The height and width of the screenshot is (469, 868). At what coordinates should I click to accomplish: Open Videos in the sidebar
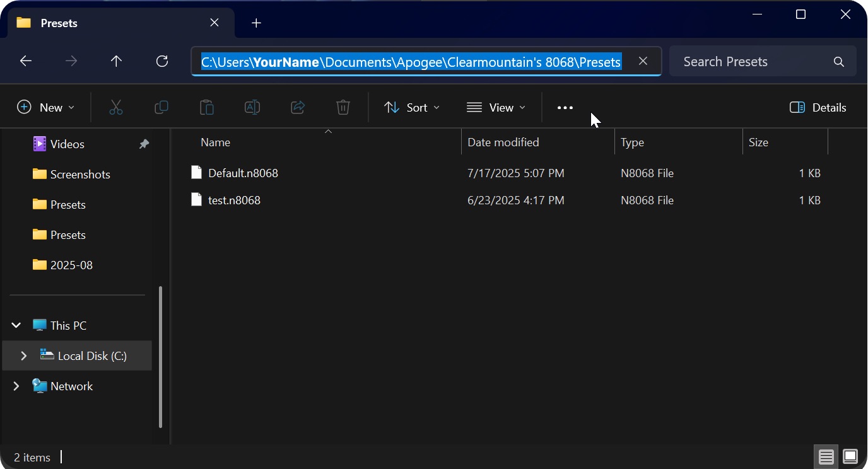point(67,144)
